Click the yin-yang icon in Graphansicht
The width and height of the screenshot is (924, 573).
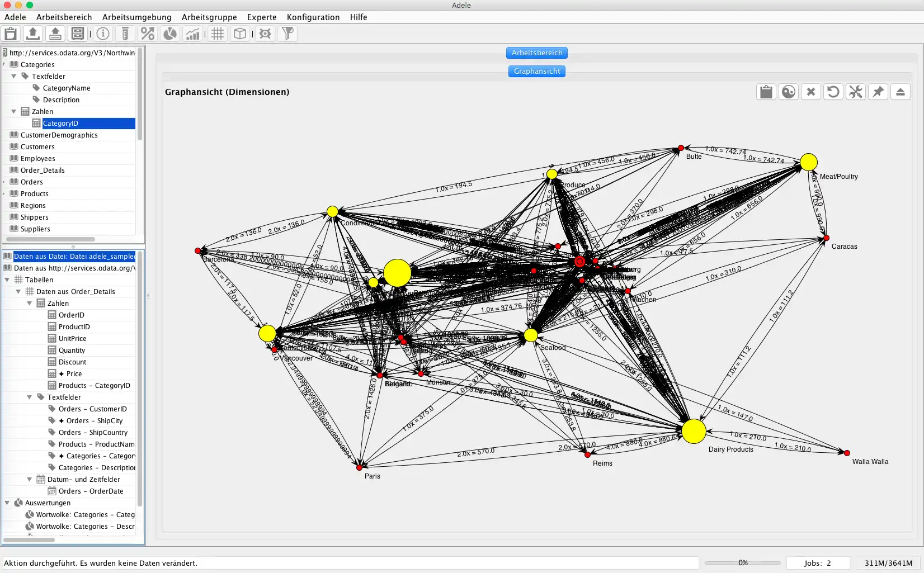coord(789,92)
